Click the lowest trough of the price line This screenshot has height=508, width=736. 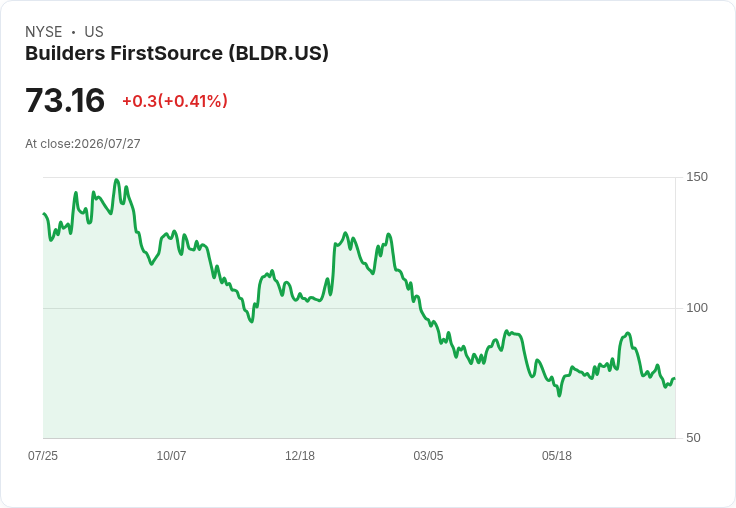coord(559,395)
